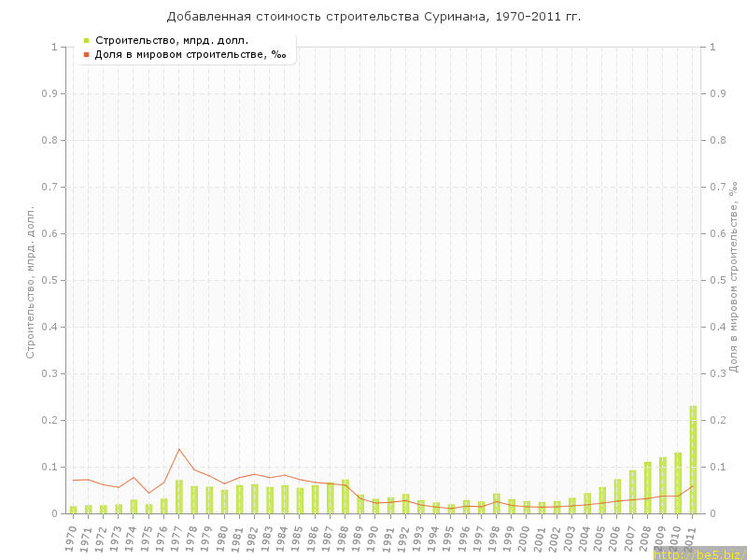Click the 1 tick on right y-axis

click(x=712, y=47)
